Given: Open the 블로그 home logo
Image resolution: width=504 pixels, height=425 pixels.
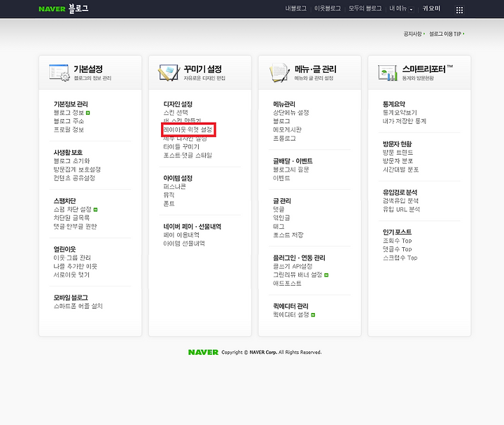Looking at the screenshot, I should point(78,8).
